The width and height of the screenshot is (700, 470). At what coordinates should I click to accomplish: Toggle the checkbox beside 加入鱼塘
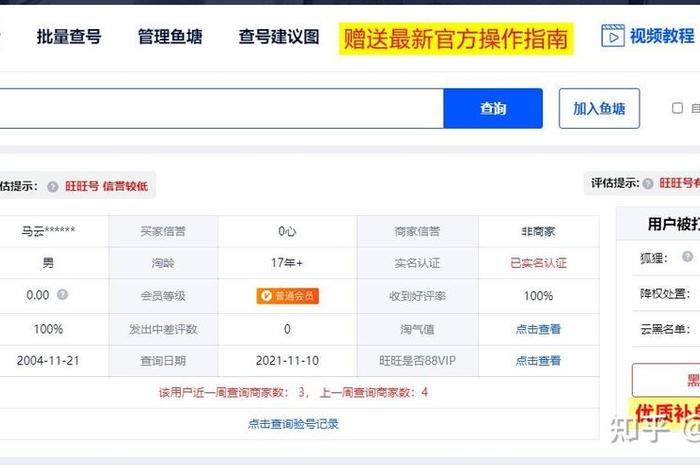[677, 108]
